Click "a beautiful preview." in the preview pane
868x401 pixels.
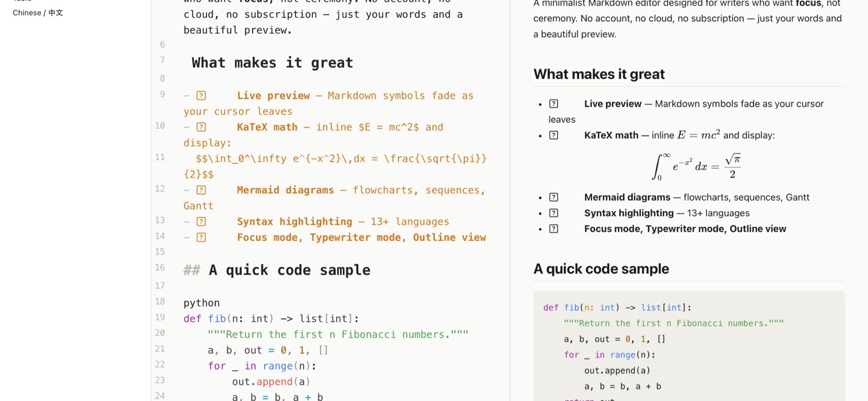click(575, 34)
